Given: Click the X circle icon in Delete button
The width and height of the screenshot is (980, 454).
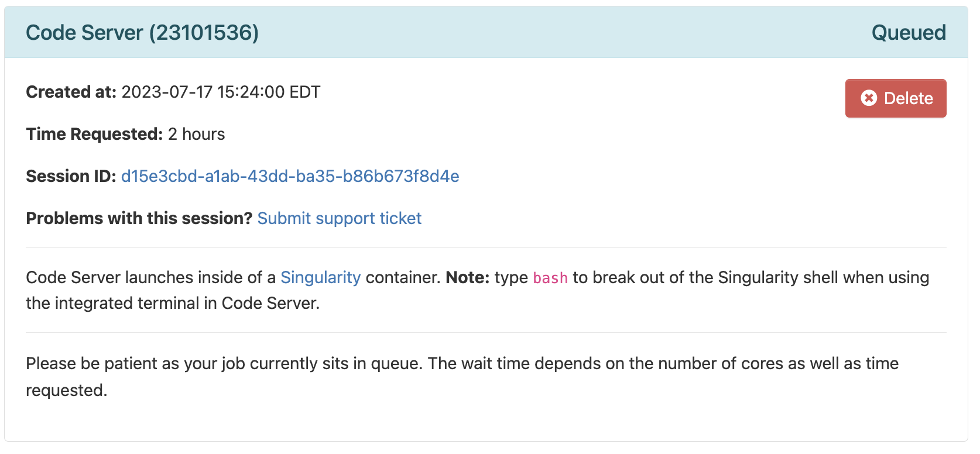Looking at the screenshot, I should click(869, 98).
